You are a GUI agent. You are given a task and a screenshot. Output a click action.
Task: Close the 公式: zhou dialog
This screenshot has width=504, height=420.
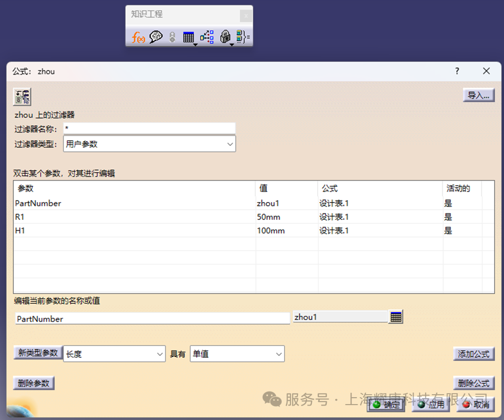486,71
